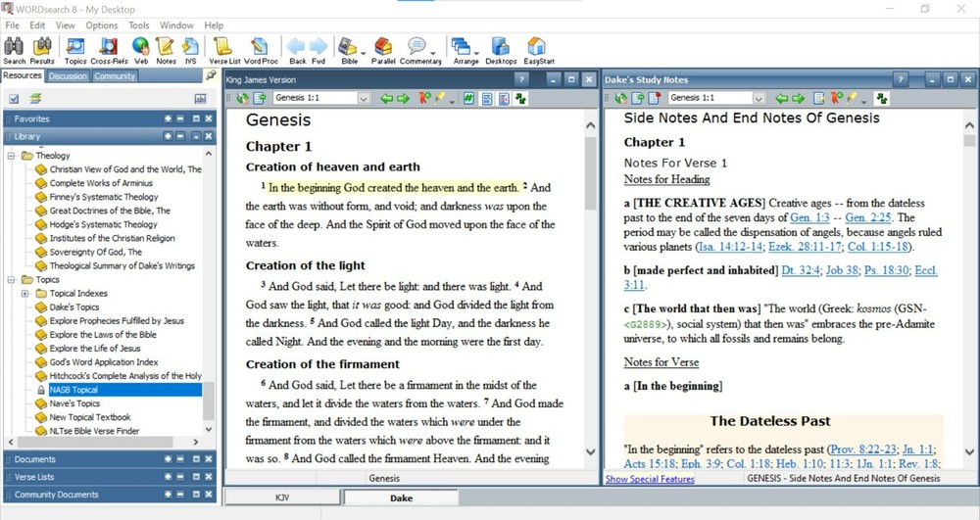Image resolution: width=980 pixels, height=520 pixels.
Task: Open the IVS tool
Action: (x=191, y=51)
